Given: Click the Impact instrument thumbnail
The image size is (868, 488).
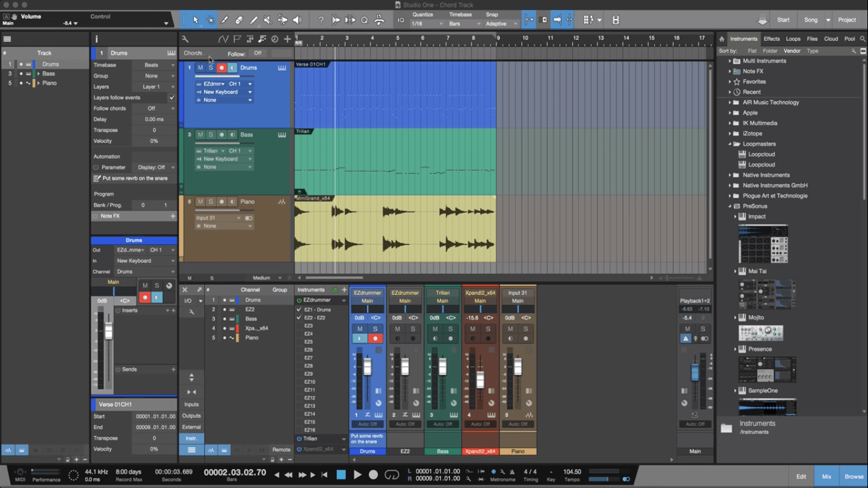Looking at the screenshot, I should 763,245.
